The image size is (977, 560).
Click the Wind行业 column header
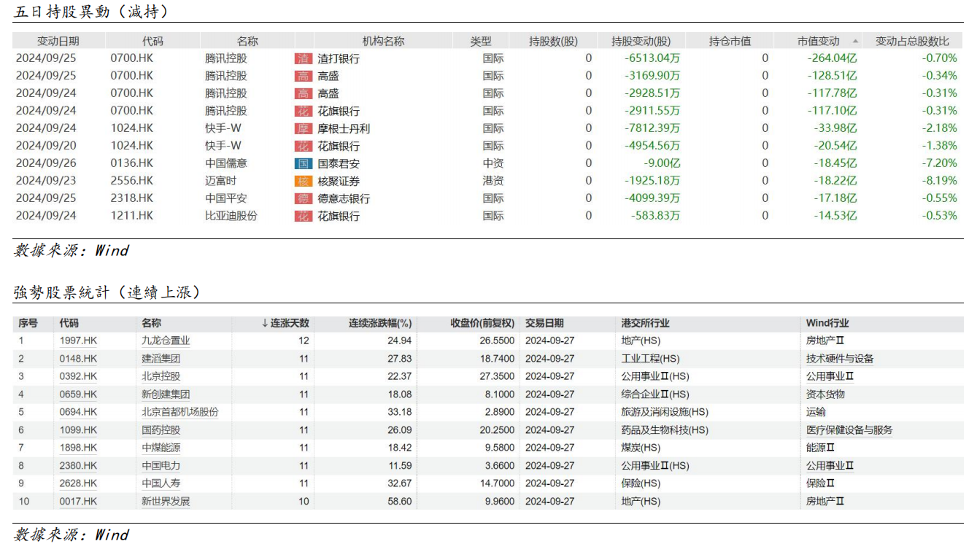(827, 323)
